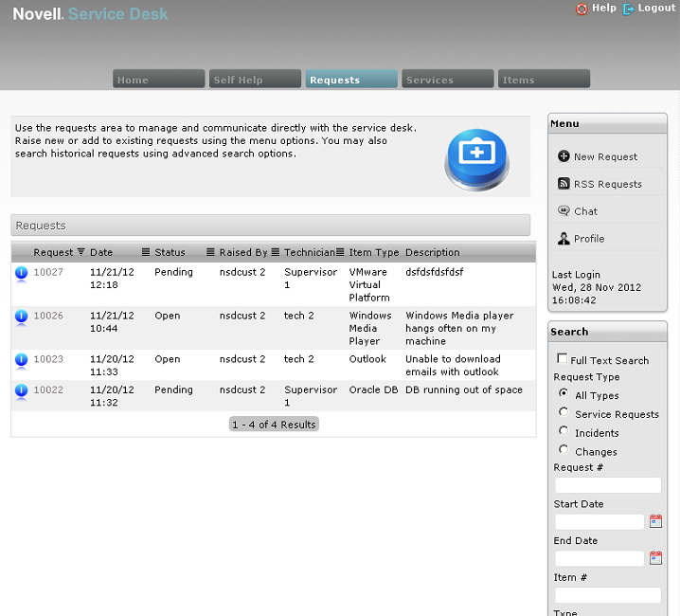Click the Item # input field
This screenshot has width=680, height=616.
coord(608,595)
